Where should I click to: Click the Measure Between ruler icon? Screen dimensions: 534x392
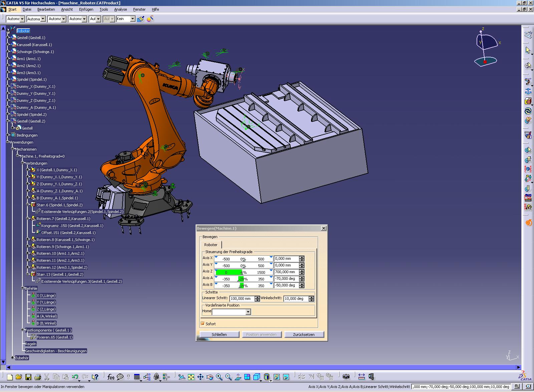pos(361,377)
